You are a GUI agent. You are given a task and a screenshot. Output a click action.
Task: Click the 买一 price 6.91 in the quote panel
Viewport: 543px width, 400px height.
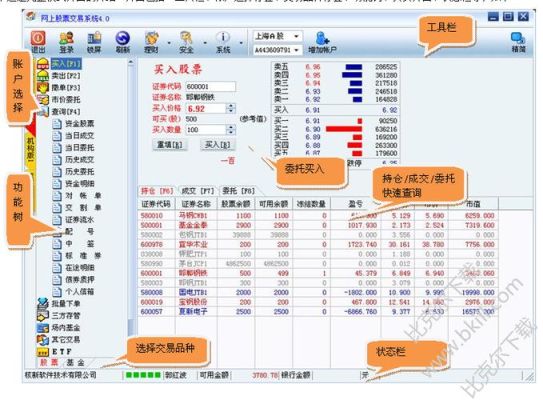pyautogui.click(x=313, y=121)
